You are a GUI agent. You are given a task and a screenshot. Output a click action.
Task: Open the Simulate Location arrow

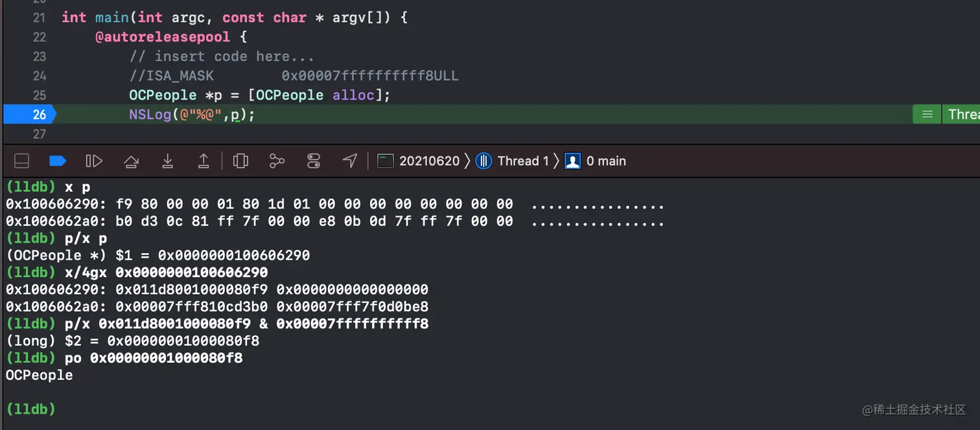(350, 161)
